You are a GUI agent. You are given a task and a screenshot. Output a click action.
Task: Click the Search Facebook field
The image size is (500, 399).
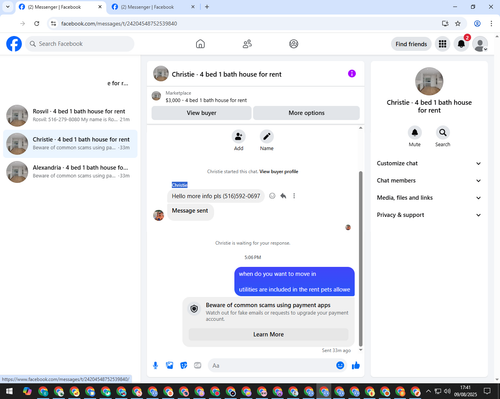(80, 44)
